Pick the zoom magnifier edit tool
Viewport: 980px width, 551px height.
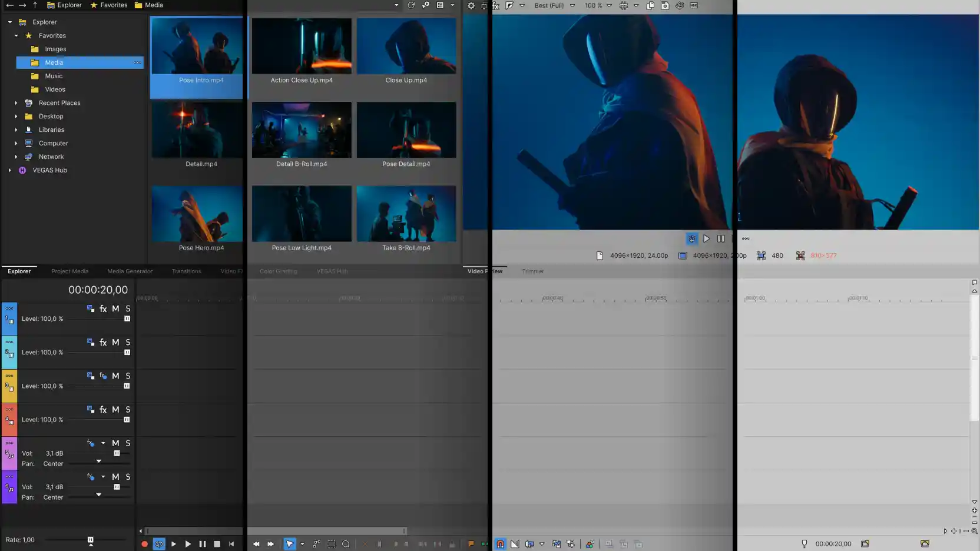tap(346, 544)
